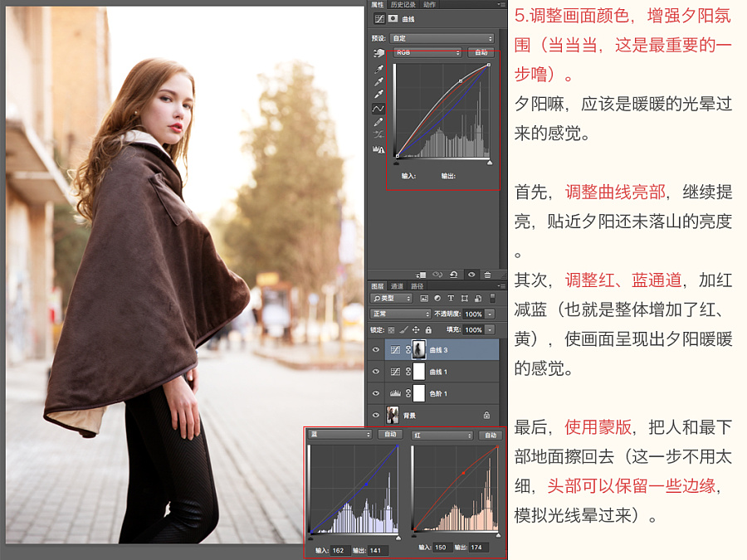Filter layers by shape icon

465,299
